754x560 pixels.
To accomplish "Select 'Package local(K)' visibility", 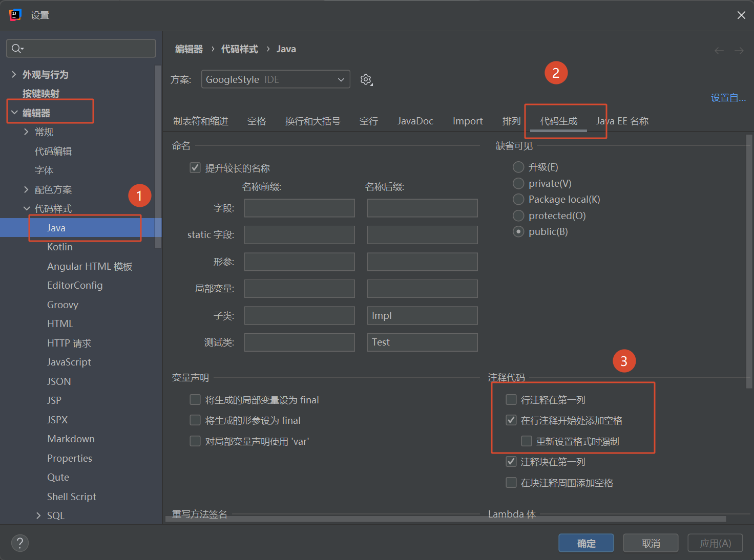I will [x=518, y=199].
